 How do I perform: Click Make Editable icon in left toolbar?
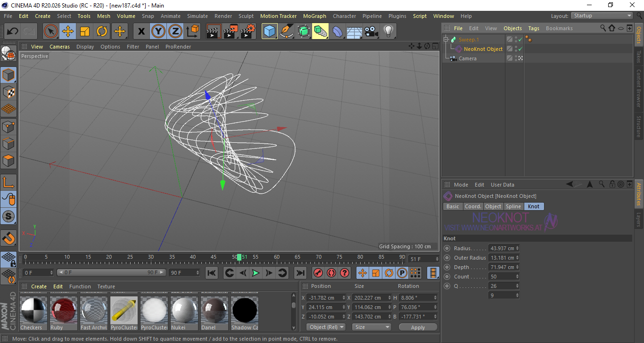click(x=8, y=55)
